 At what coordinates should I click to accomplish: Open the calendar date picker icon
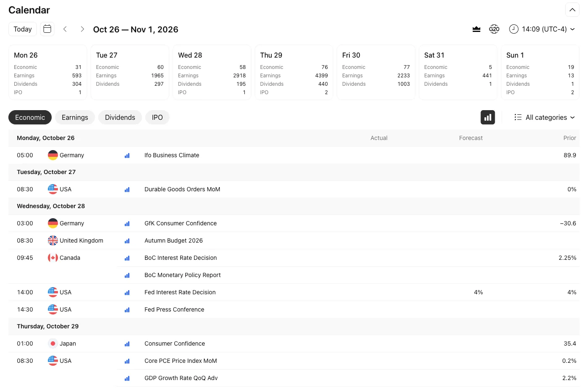click(47, 29)
